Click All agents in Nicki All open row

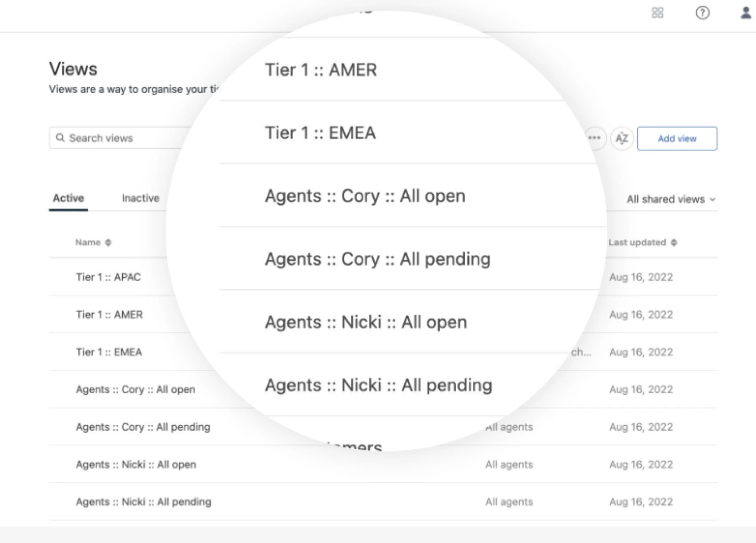[x=509, y=464]
